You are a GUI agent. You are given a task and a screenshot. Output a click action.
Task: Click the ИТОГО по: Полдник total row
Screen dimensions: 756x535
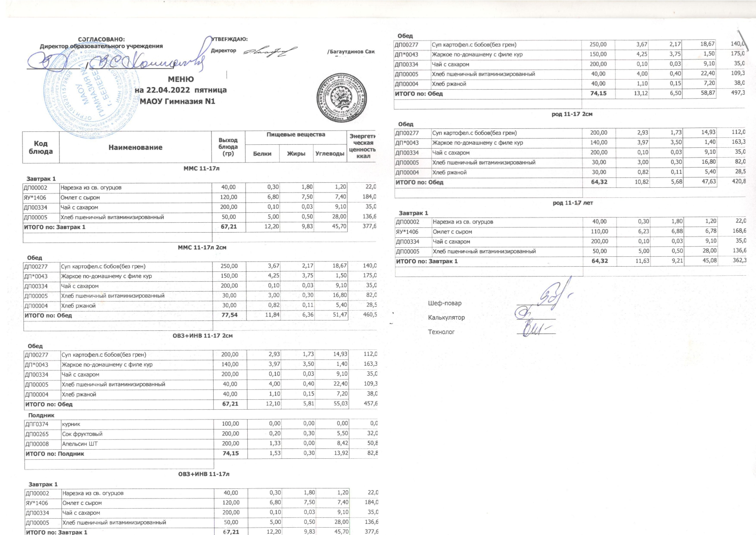(55, 454)
